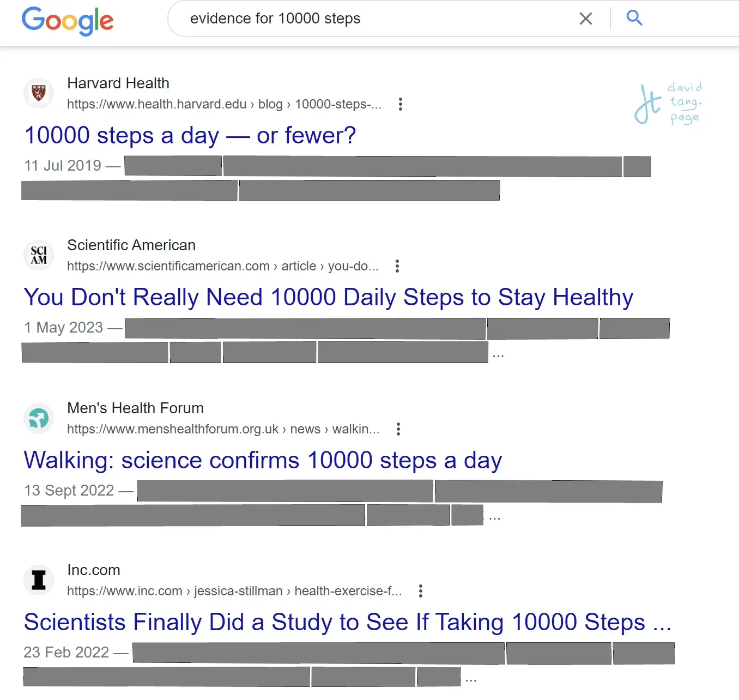
Task: Click the scientificamerican.com URL breadcrumb
Action: coord(222,266)
